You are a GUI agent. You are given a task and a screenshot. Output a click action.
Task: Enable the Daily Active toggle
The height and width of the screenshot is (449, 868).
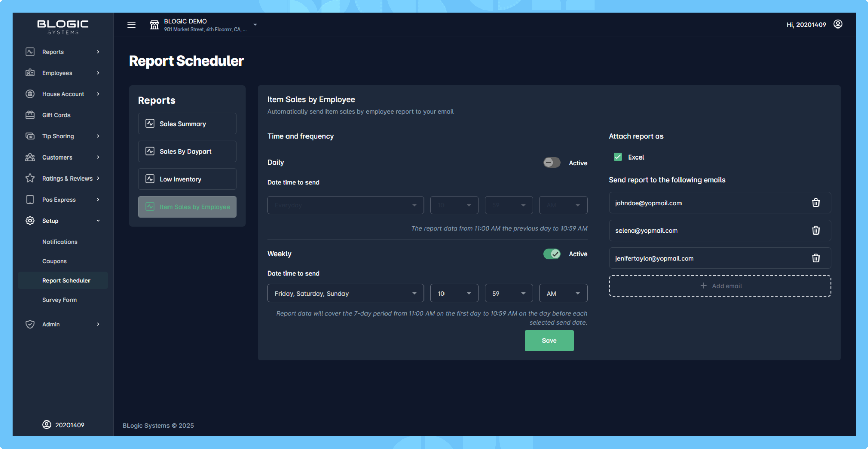click(x=552, y=163)
